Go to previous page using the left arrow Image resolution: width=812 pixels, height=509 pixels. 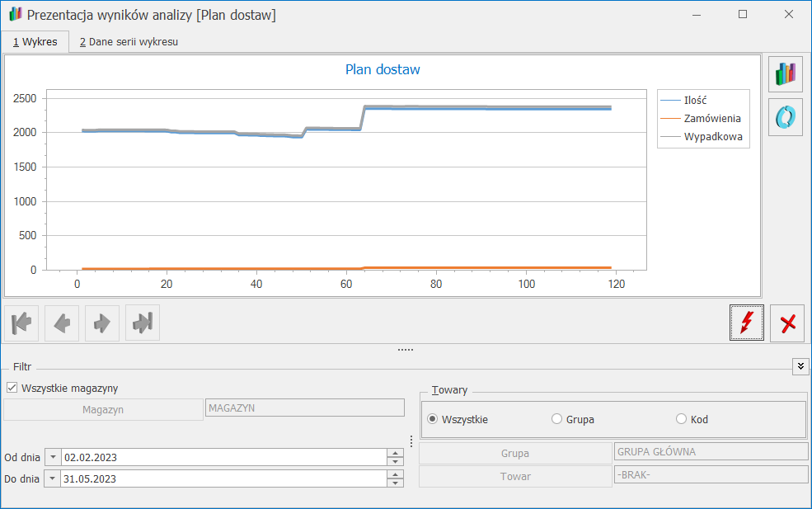tap(62, 323)
